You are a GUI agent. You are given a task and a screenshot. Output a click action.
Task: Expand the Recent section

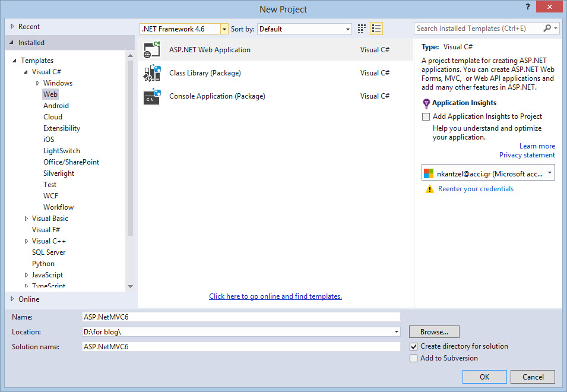click(x=12, y=26)
